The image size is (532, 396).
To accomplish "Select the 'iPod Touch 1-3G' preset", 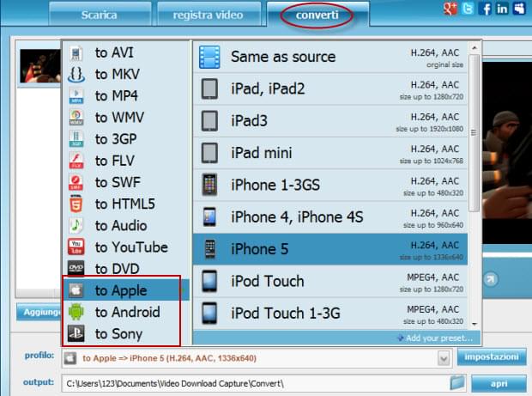I will 330,314.
